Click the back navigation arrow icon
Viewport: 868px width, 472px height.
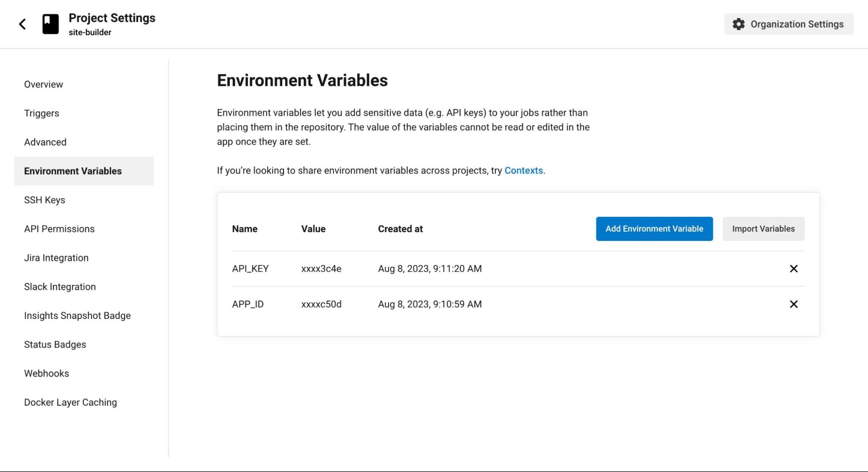(22, 23)
